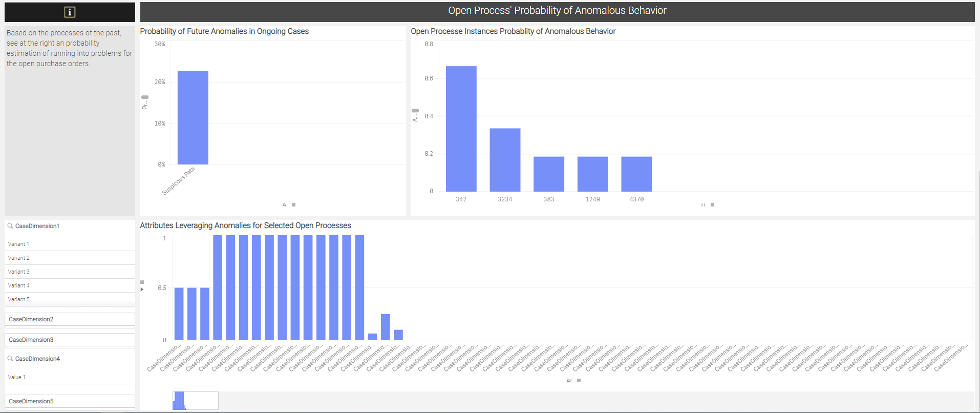This screenshot has height=413, width=980.
Task: Click the Probability of Future Anomalies in Ongoing Cases title
Action: pos(224,31)
